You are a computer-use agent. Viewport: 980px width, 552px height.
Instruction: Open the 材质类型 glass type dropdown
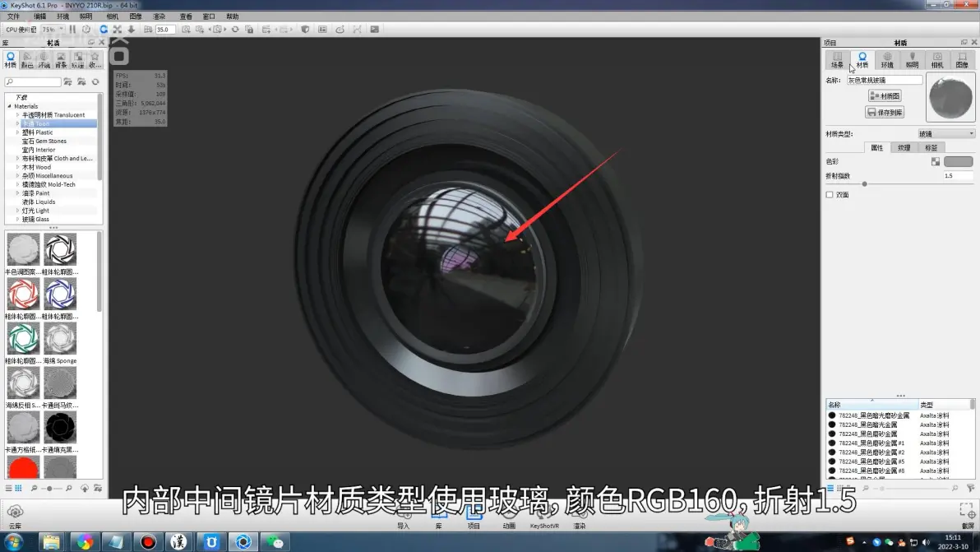pos(945,134)
